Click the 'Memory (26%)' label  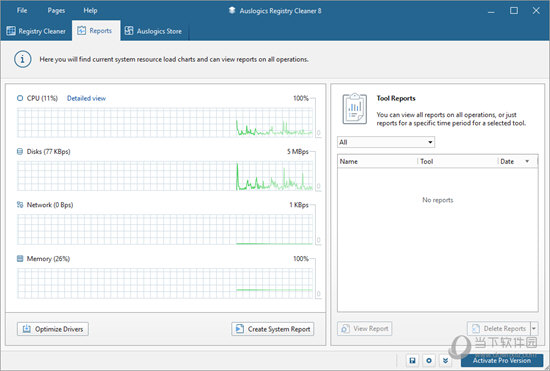[48, 259]
